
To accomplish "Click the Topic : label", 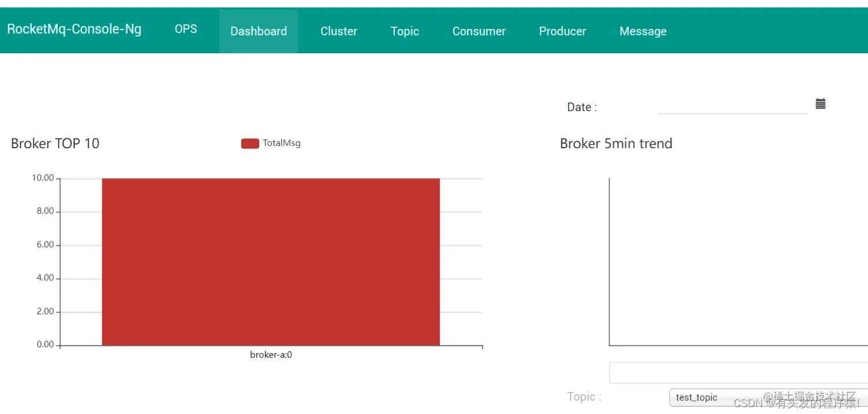I will tap(584, 397).
